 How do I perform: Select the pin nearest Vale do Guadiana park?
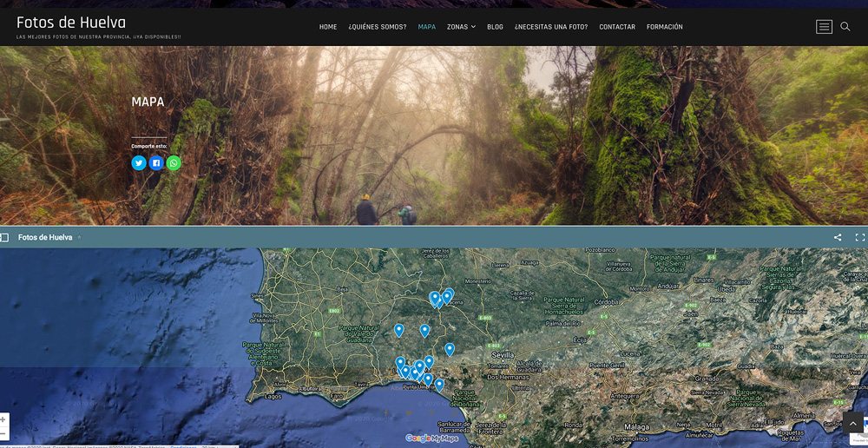(x=398, y=330)
